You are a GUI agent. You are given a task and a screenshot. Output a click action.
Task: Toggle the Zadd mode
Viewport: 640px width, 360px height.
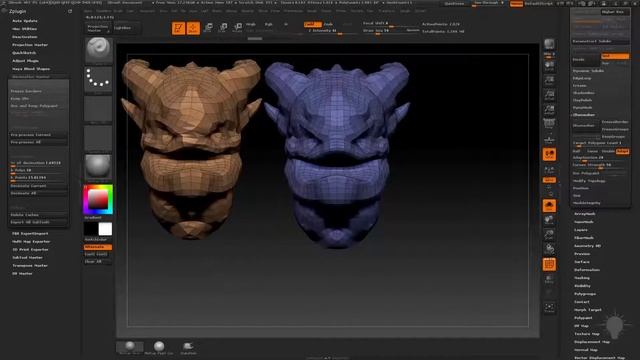[312, 24]
